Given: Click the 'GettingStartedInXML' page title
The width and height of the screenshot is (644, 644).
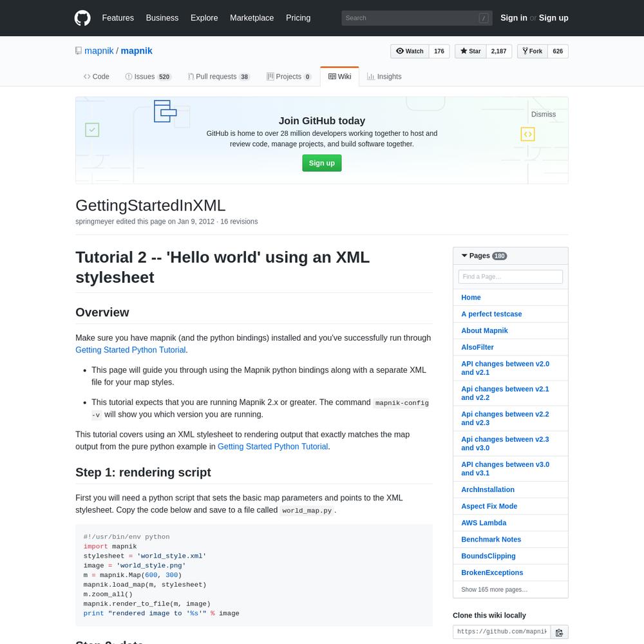Looking at the screenshot, I should click(150, 206).
